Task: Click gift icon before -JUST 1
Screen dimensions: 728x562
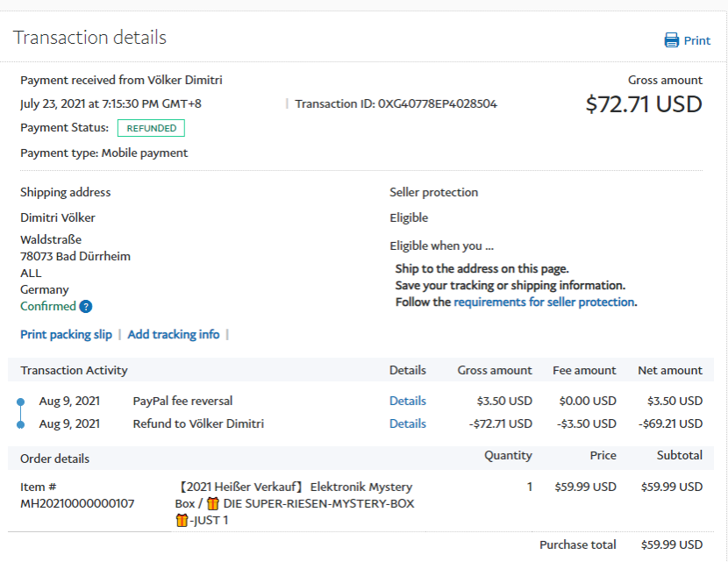Action: [x=182, y=521]
